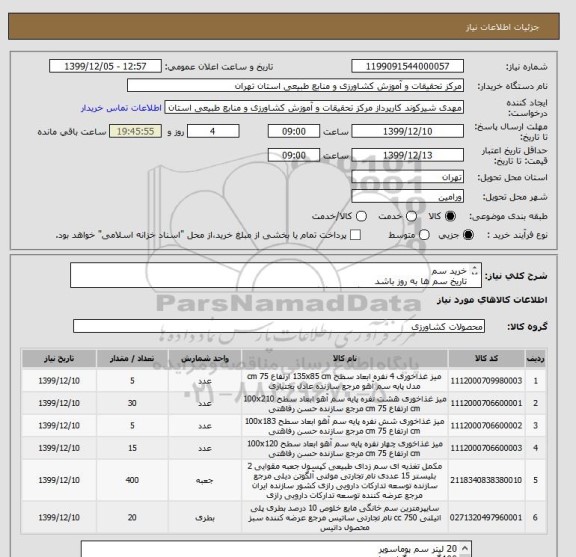The width and height of the screenshot is (576, 557).
Task: Select the جزیی purchase type radio
Action: [468, 235]
